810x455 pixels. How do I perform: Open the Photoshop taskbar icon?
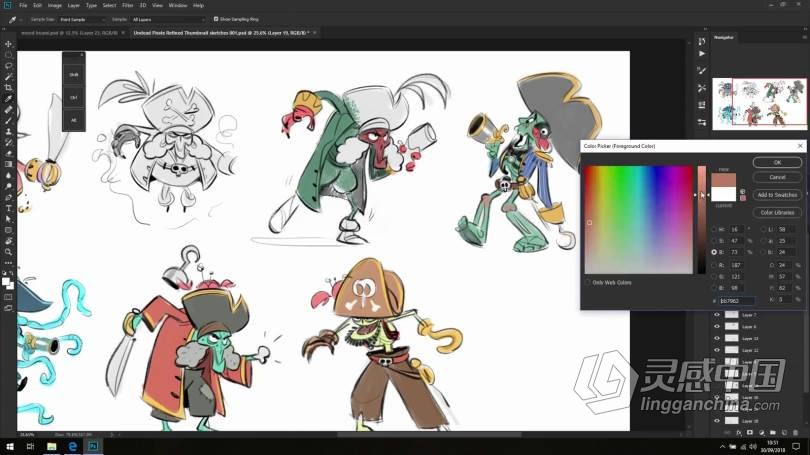coord(93,446)
